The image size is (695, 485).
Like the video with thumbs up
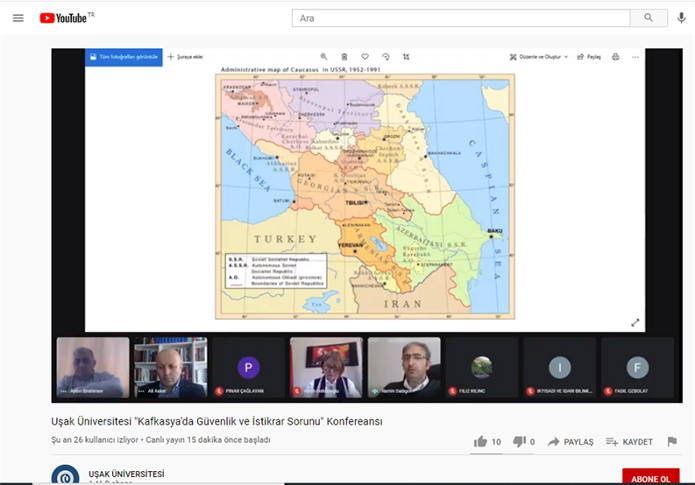(481, 441)
